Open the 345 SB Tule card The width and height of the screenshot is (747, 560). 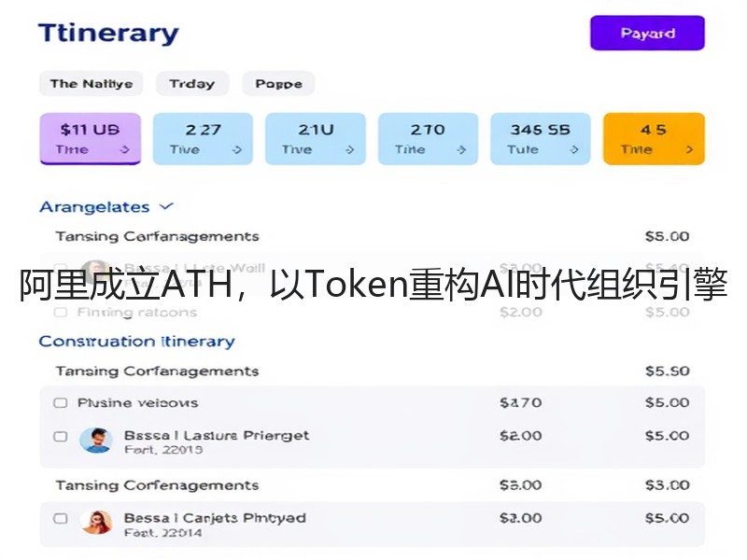(x=541, y=138)
